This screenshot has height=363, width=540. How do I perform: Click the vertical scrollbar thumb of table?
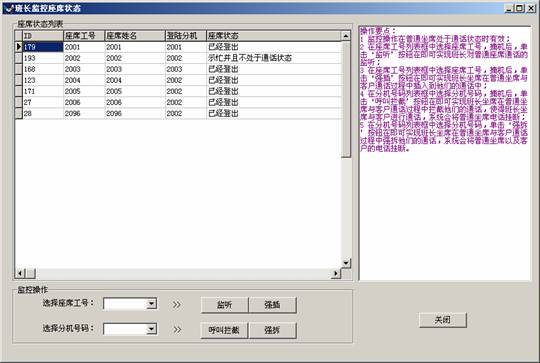pyautogui.click(x=346, y=99)
